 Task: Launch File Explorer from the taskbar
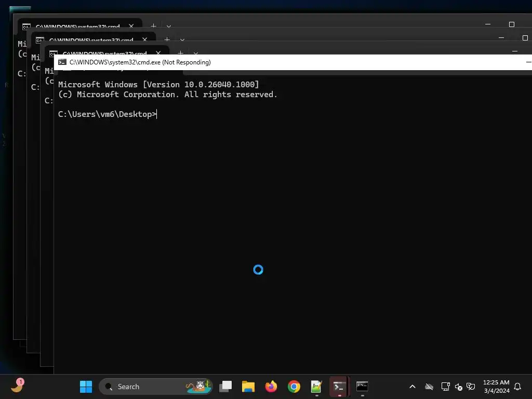(248, 387)
